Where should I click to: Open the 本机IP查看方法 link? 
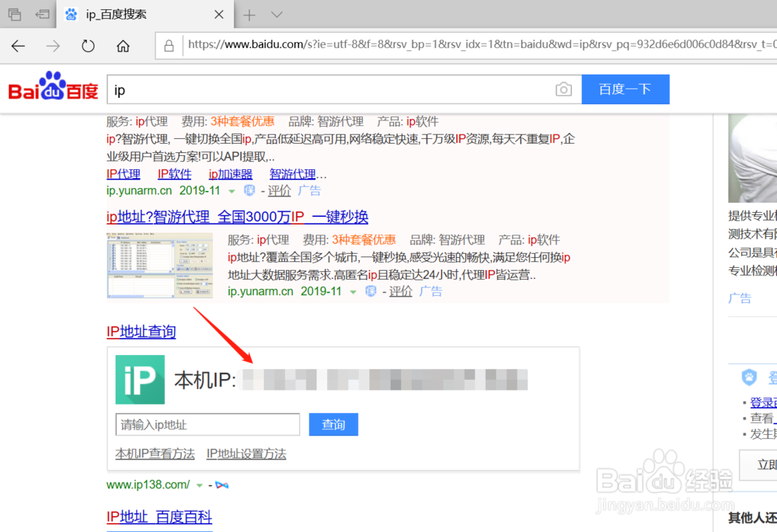point(155,454)
